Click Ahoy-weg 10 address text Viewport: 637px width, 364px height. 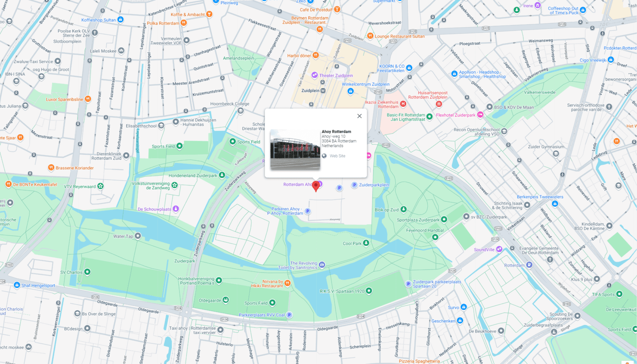[334, 136]
